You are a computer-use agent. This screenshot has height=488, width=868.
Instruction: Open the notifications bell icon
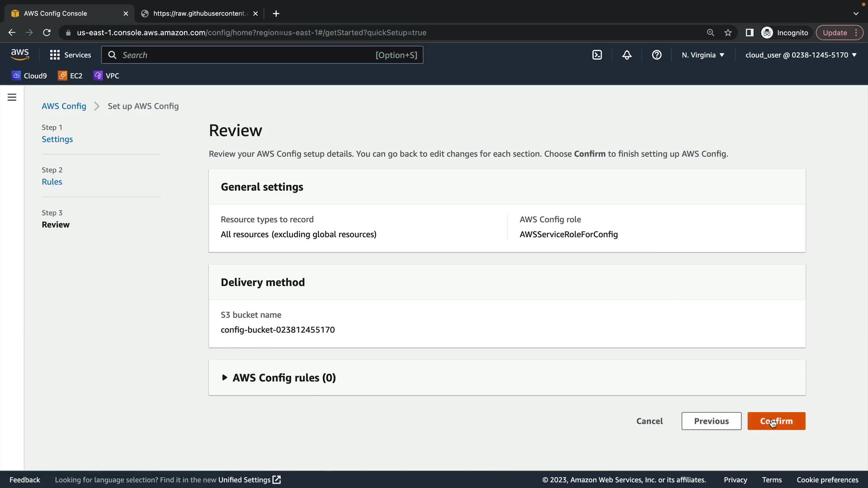click(627, 55)
